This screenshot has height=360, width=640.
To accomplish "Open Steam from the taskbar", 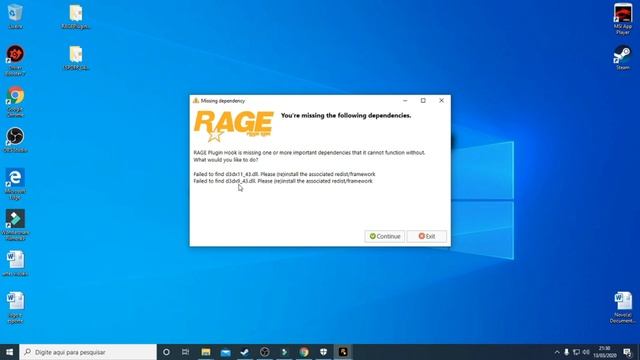I will coord(245,352).
